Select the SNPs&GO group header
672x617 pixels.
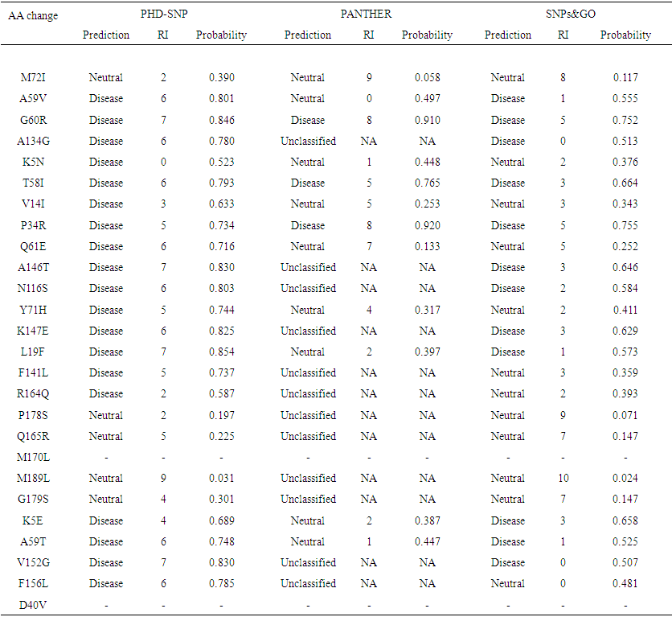[568, 14]
